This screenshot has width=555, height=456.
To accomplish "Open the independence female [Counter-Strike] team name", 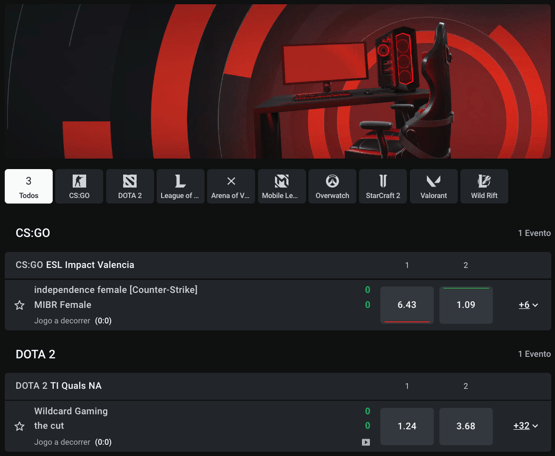I will (116, 290).
